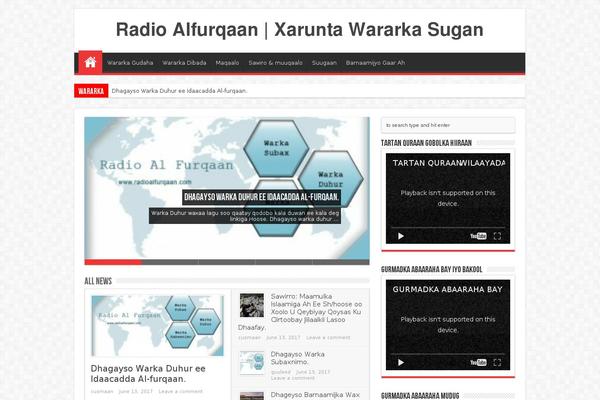600x400 pixels.
Task: Go to the red Home icon
Action: coord(90,63)
